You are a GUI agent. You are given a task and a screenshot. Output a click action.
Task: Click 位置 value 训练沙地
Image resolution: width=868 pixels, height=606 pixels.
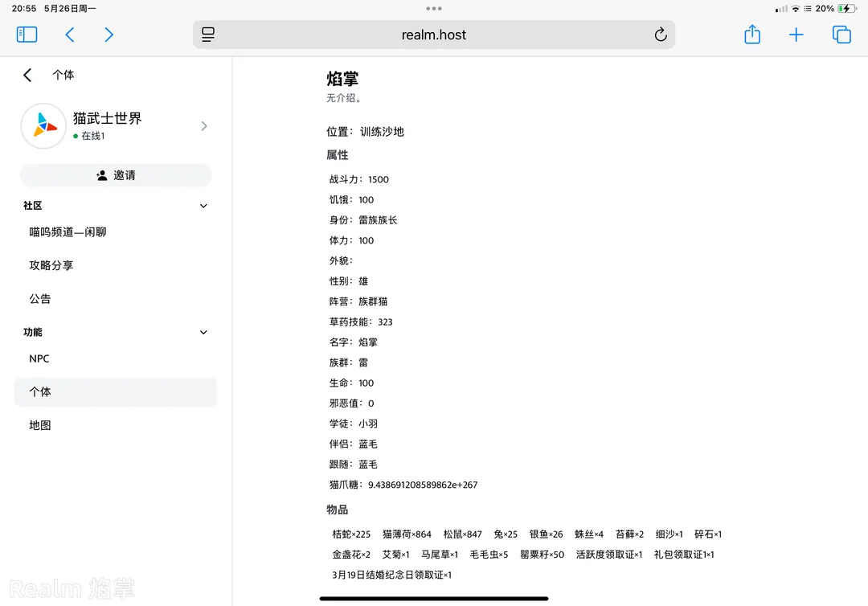[382, 132]
